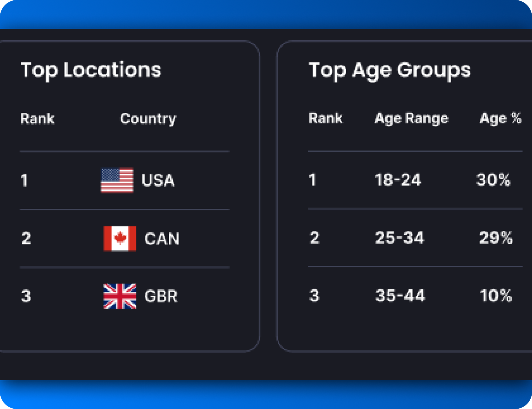This screenshot has width=532, height=409.
Task: Select the 18-24 age range row
Action: click(398, 180)
